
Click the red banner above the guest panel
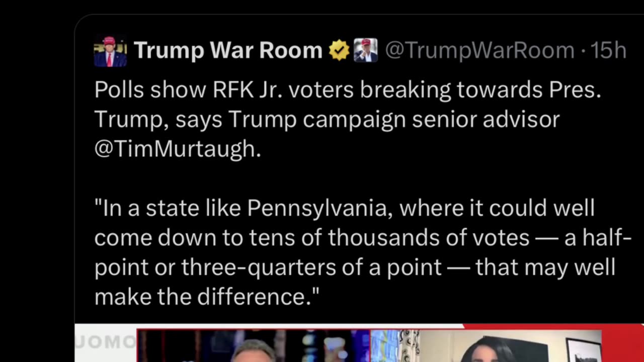[x=553, y=327]
